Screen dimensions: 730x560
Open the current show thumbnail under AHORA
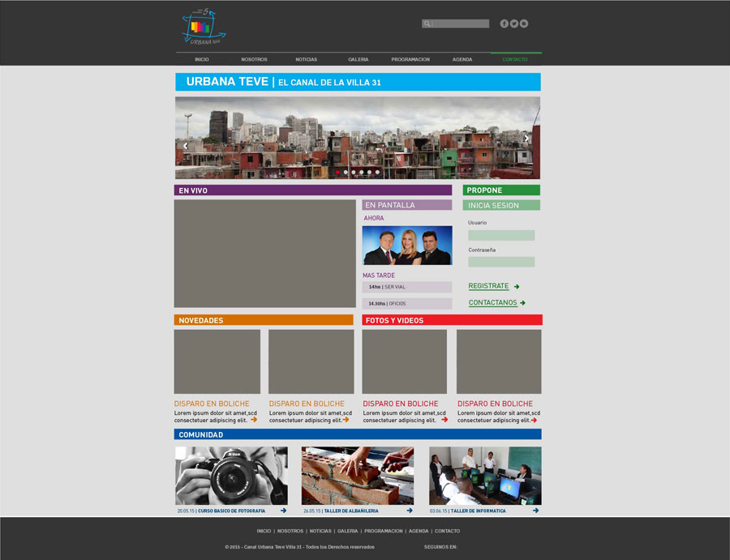click(407, 246)
